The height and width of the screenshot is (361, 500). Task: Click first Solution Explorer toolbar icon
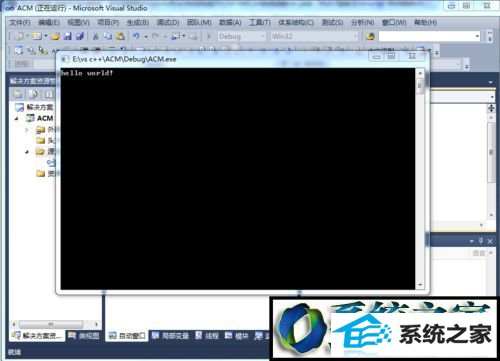click(17, 94)
